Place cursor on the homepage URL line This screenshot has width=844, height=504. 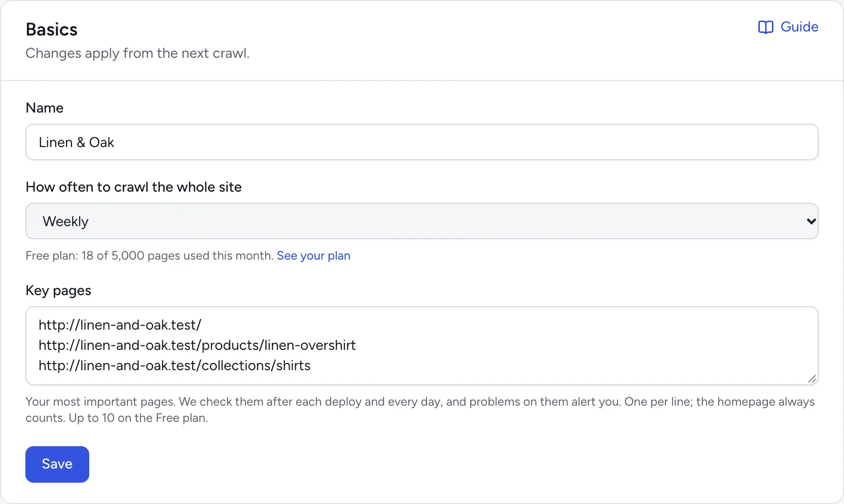[x=120, y=325]
